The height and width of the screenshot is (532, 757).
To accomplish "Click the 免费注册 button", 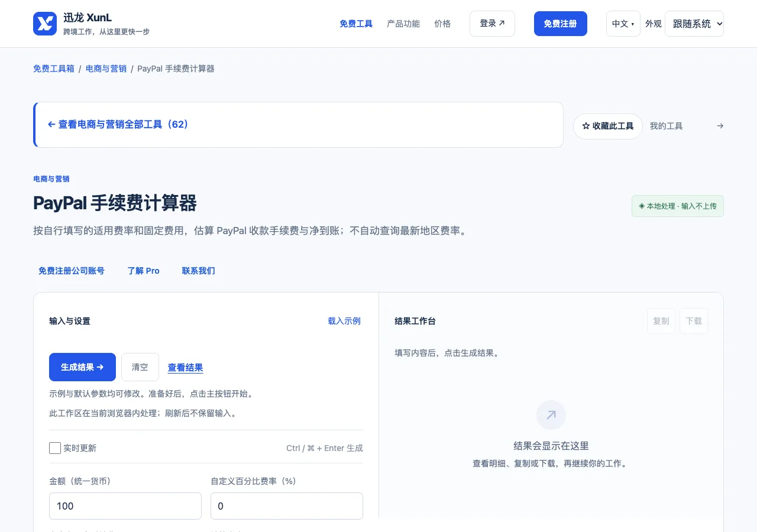I will tap(560, 24).
